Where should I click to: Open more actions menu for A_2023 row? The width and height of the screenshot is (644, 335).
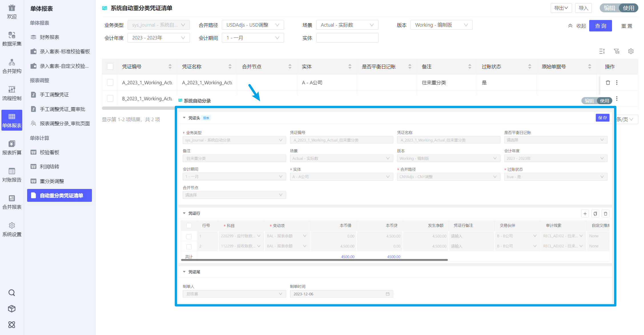coord(617,83)
